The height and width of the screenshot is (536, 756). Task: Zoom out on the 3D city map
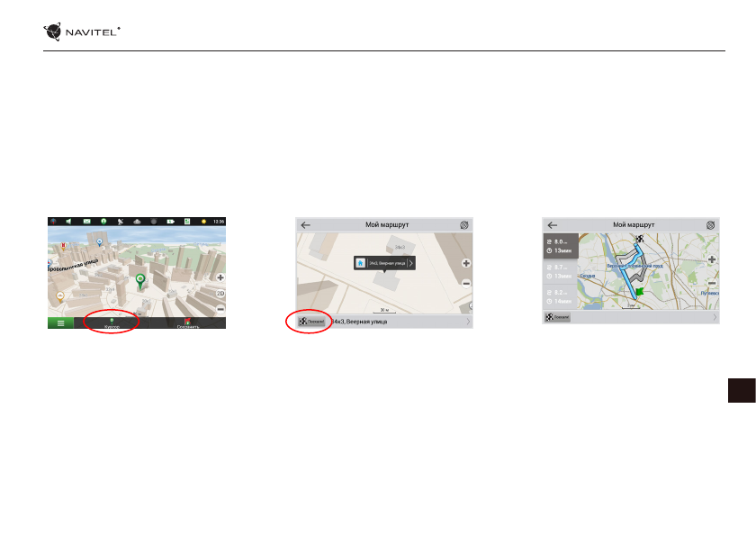(220, 309)
